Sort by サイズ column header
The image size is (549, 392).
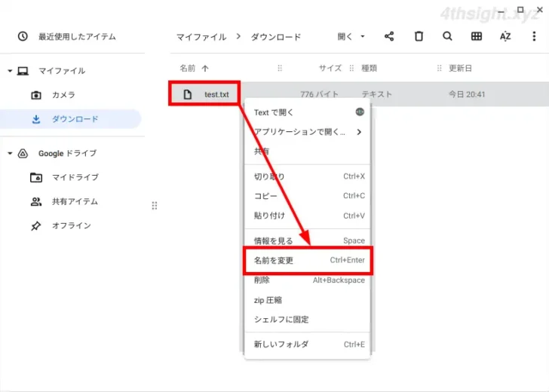tap(330, 69)
